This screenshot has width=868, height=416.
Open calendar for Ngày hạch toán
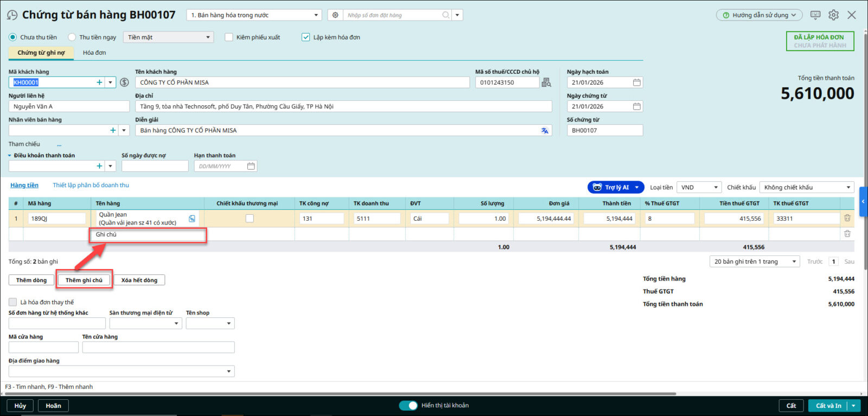click(637, 82)
